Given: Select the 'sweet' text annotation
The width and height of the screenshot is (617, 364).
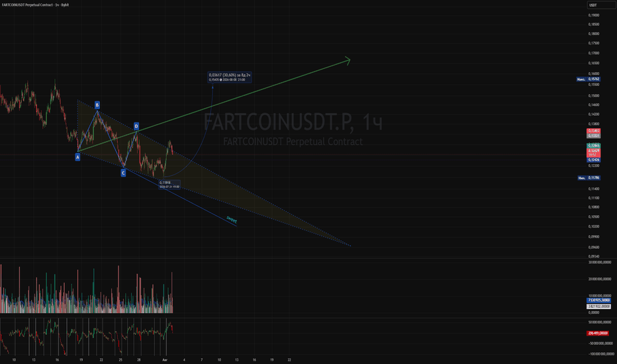Looking at the screenshot, I should 232,220.
